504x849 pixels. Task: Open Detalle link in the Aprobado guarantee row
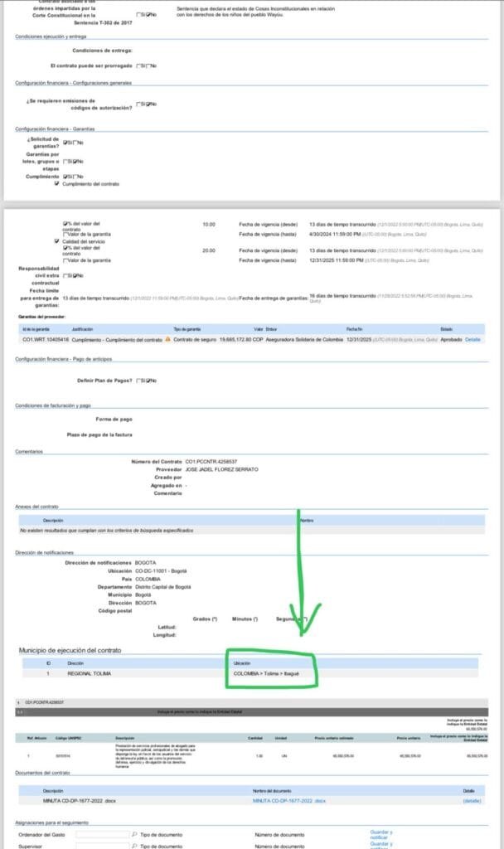[472, 339]
